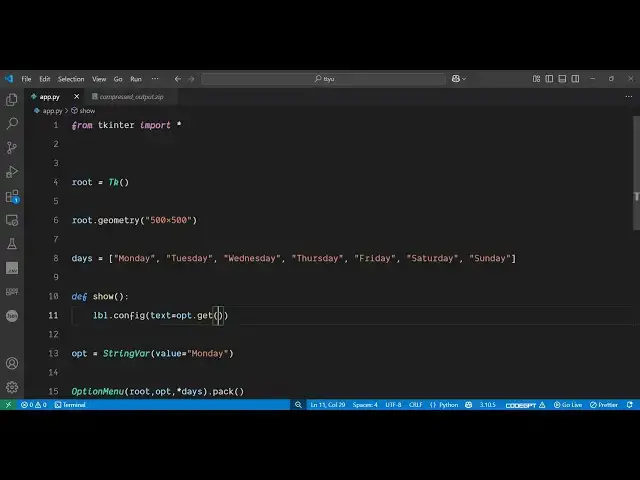Click the string "Wednesday" in days list
The image size is (640, 480).
pos(252,258)
